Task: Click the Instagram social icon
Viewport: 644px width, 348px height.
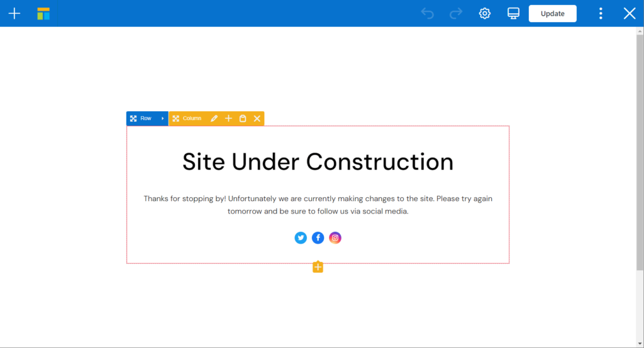Action: (335, 237)
